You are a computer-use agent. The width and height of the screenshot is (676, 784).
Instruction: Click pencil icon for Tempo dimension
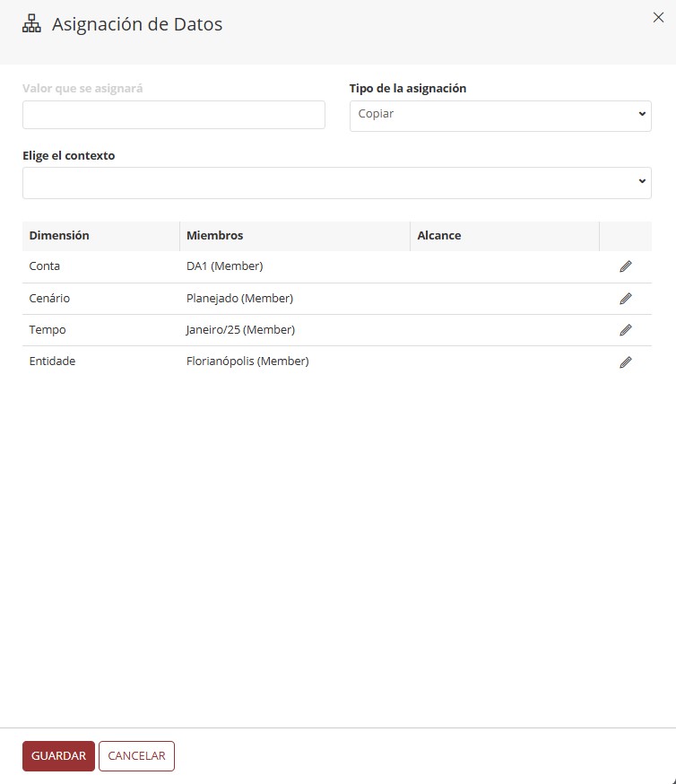(626, 330)
